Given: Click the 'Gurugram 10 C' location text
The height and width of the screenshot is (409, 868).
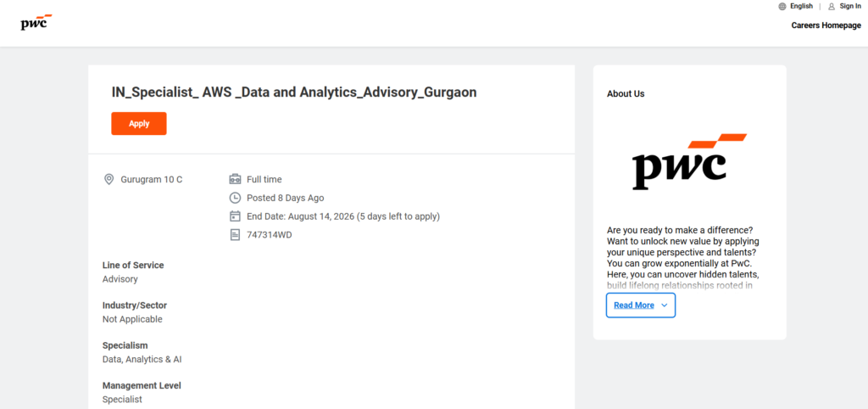Looking at the screenshot, I should click(x=151, y=180).
